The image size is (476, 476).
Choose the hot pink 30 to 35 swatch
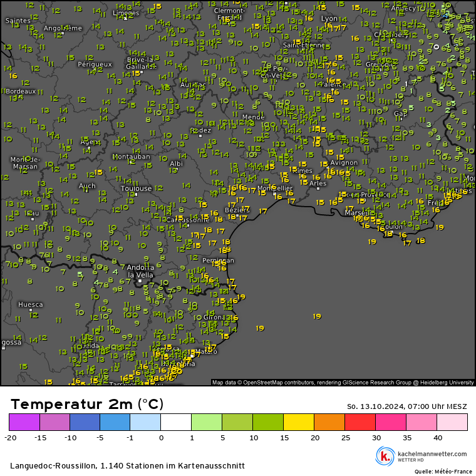391,422
